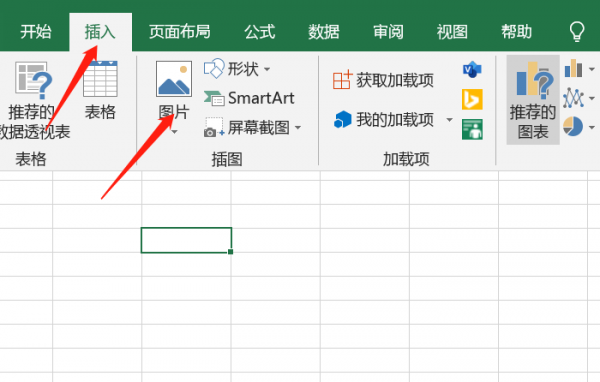
Task: Select the 插入 tab
Action: (x=100, y=32)
